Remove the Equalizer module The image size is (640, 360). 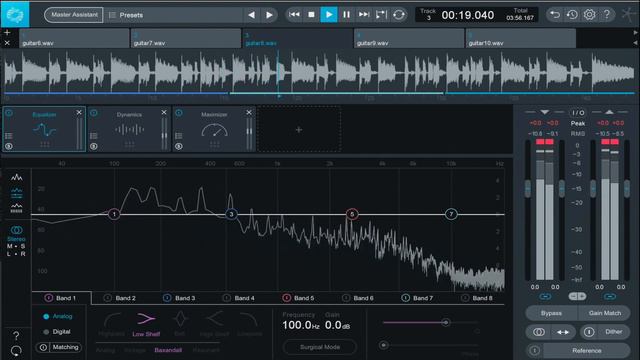pos(79,112)
